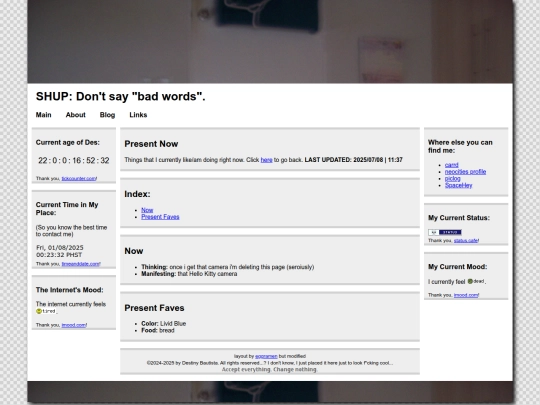Visit the neocities profile link

[465, 172]
